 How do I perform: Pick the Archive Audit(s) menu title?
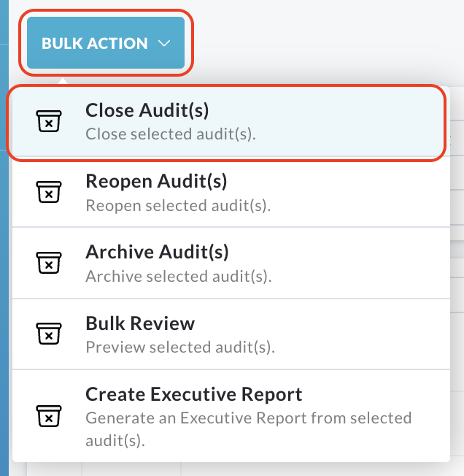(157, 252)
